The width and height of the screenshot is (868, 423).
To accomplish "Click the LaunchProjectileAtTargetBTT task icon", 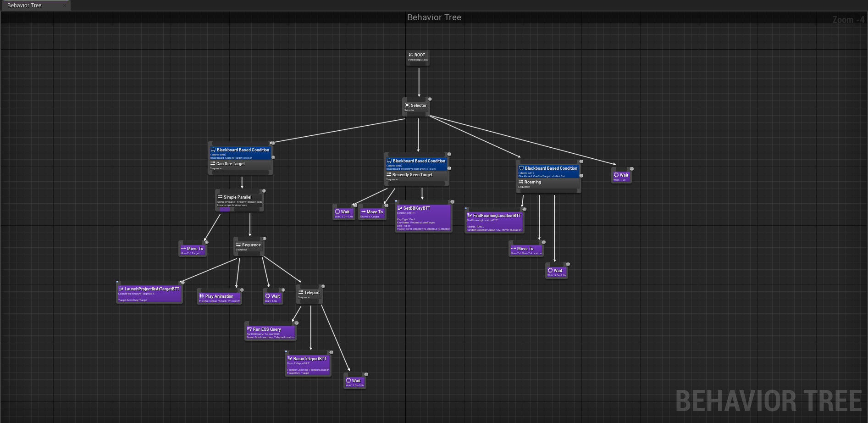I will [121, 289].
